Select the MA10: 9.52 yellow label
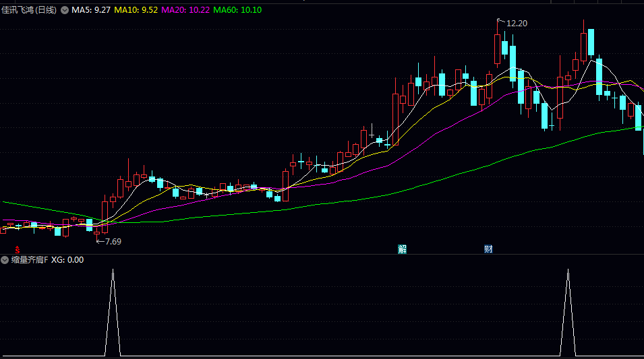Viewport: 644px width, 359px height. point(136,10)
